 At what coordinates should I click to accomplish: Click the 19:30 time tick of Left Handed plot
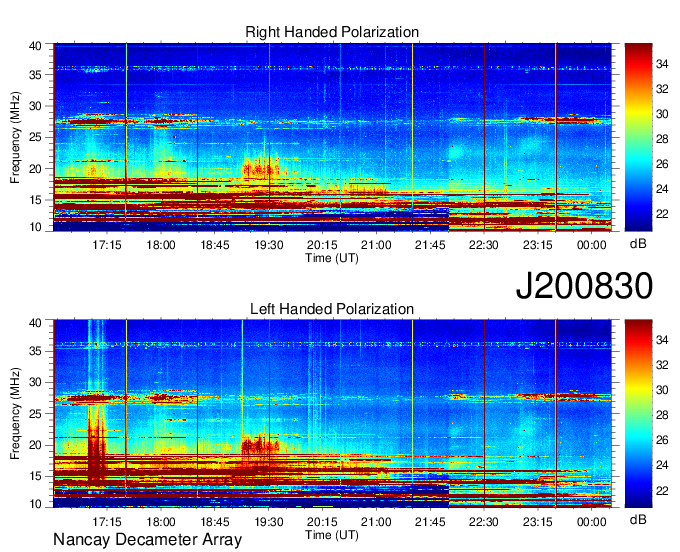[x=268, y=522]
